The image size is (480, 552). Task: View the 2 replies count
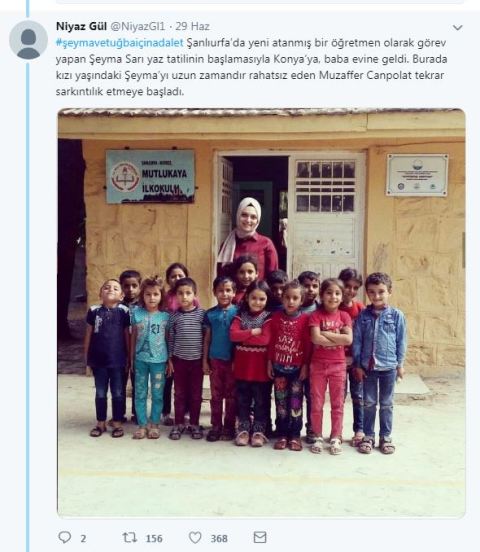(83, 538)
